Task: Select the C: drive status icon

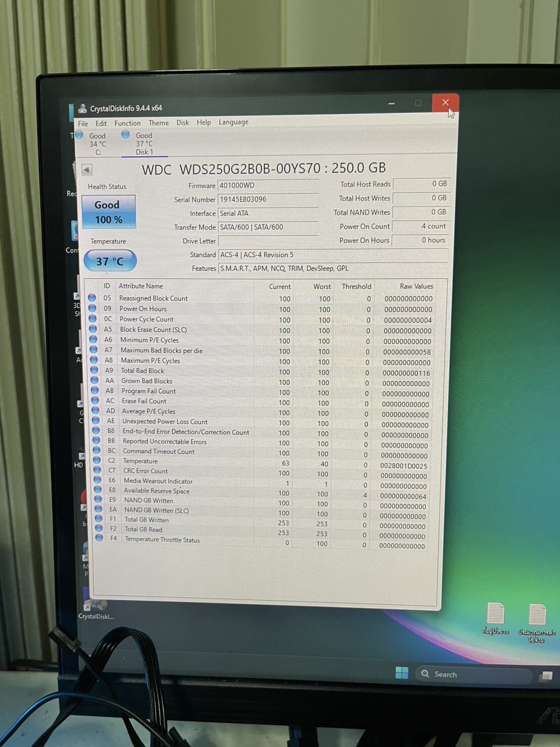Action: 79,135
